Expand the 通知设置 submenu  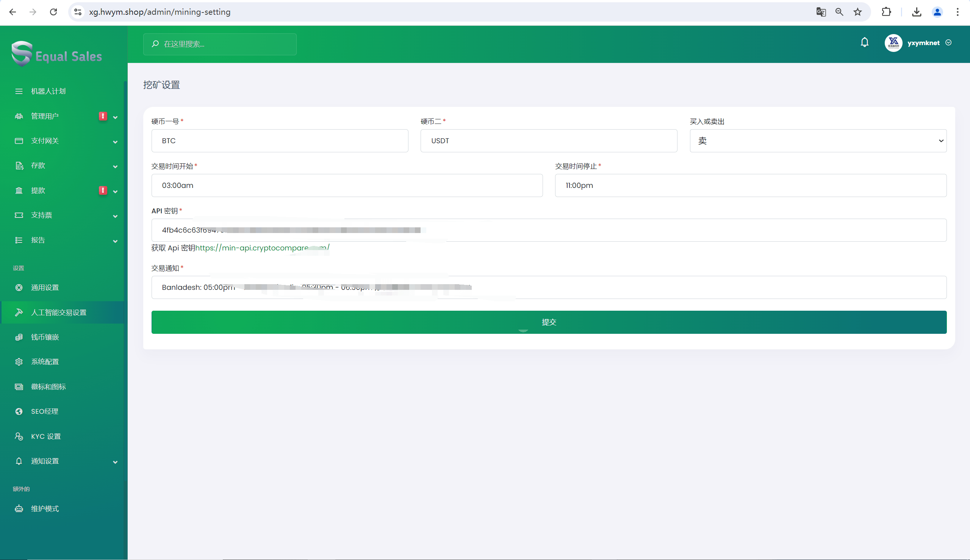[115, 462]
